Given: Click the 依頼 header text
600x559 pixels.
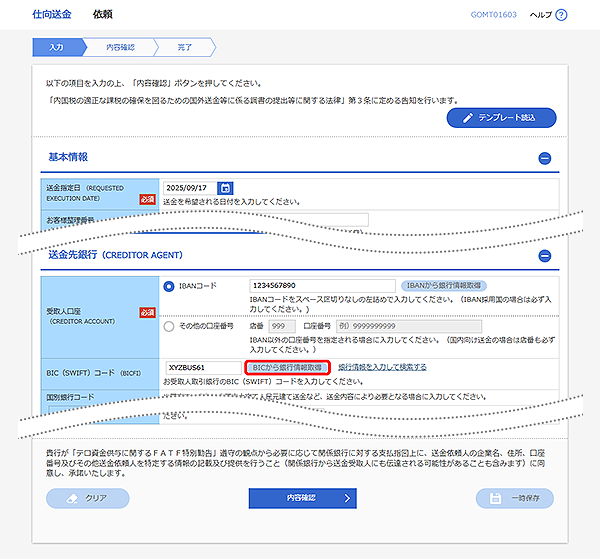Looking at the screenshot, I should (x=103, y=15).
